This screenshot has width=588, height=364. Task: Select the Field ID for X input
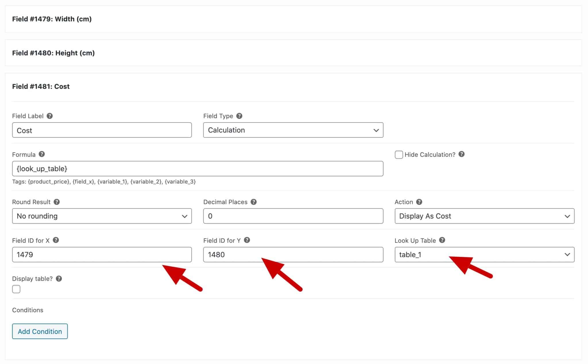click(102, 254)
